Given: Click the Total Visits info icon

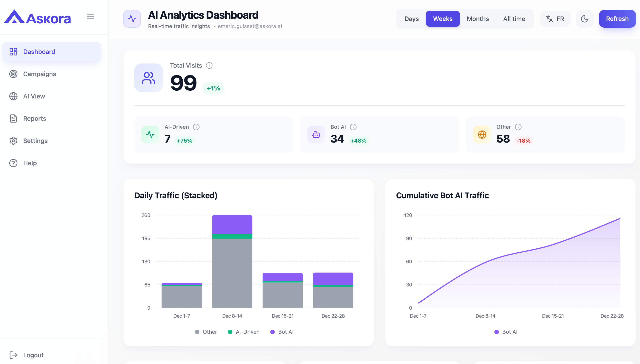Looking at the screenshot, I should point(209,65).
